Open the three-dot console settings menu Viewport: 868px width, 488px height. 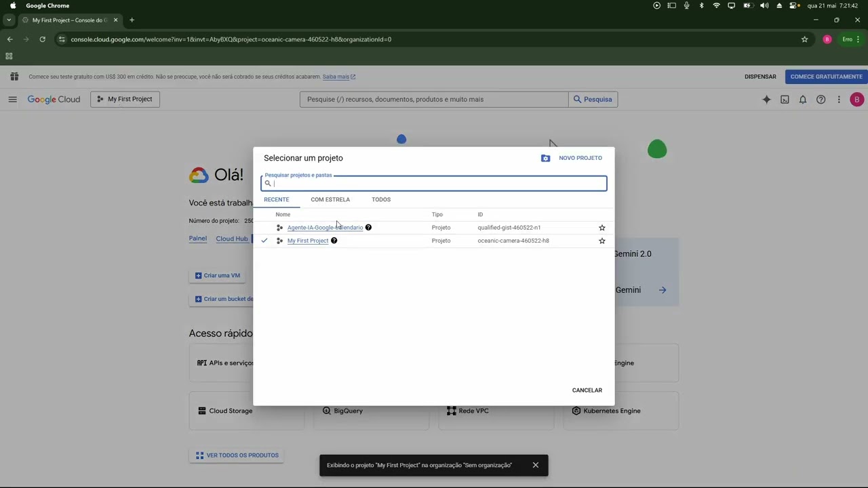click(839, 99)
